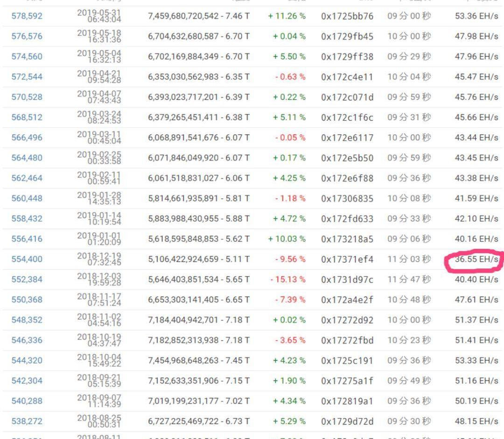This screenshot has width=504, height=439.
Task: Select block height 558,432
Action: [x=27, y=219]
